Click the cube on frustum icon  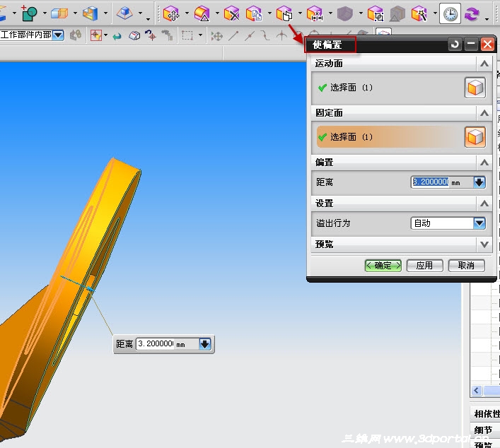pos(124,13)
